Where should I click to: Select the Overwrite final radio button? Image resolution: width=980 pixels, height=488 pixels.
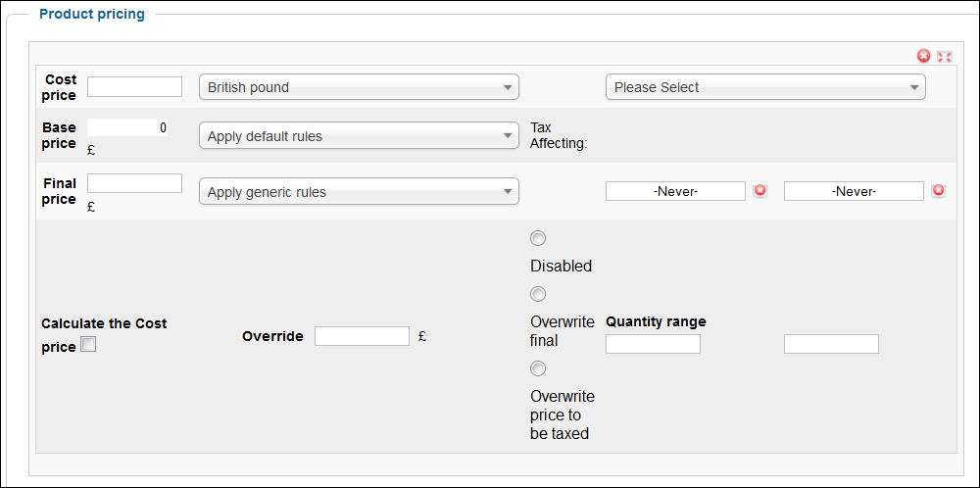[x=537, y=294]
